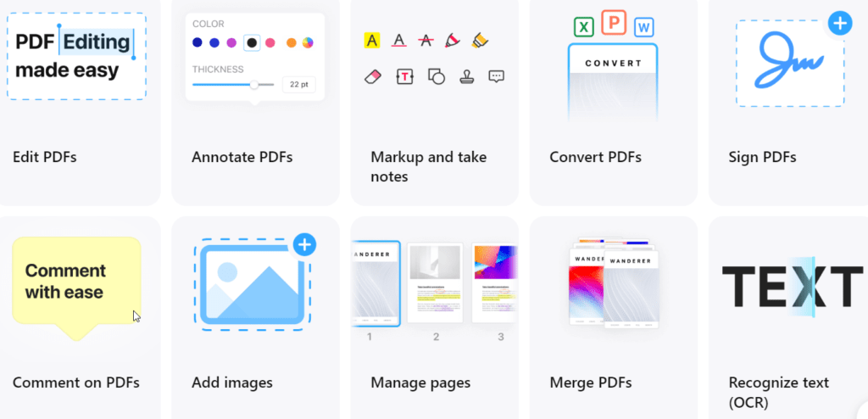The width and height of the screenshot is (868, 419).
Task: Click the 22 pt thickness field
Action: click(299, 85)
